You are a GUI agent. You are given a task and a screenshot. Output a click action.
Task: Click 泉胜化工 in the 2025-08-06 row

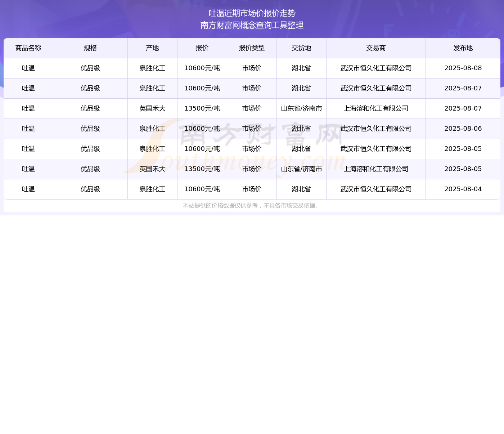pos(152,129)
